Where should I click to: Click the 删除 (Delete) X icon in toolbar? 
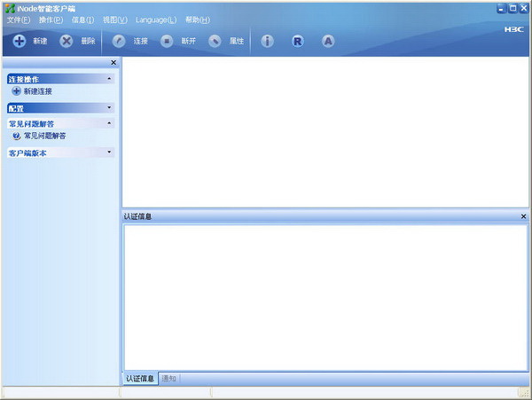pos(66,41)
